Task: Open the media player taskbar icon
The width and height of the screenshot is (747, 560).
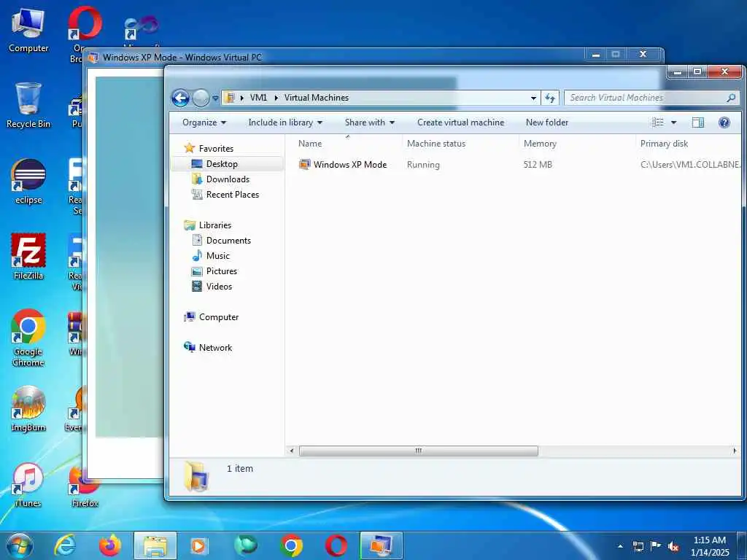Action: point(198,545)
